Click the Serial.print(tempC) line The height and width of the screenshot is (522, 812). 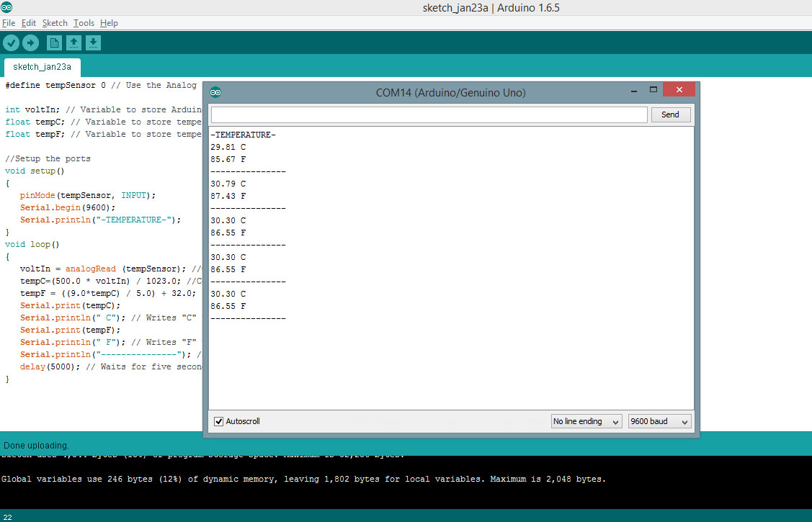pyautogui.click(x=70, y=306)
